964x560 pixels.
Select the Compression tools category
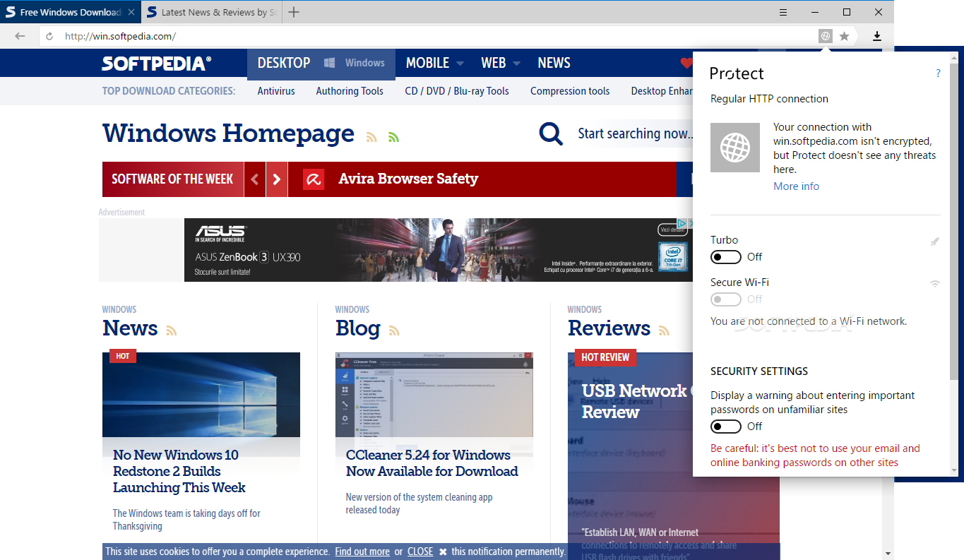click(570, 91)
